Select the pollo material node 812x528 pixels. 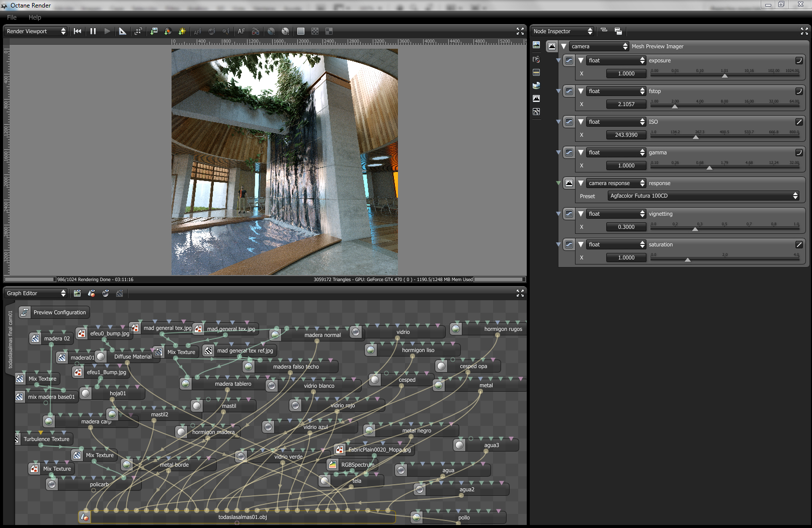click(x=458, y=517)
